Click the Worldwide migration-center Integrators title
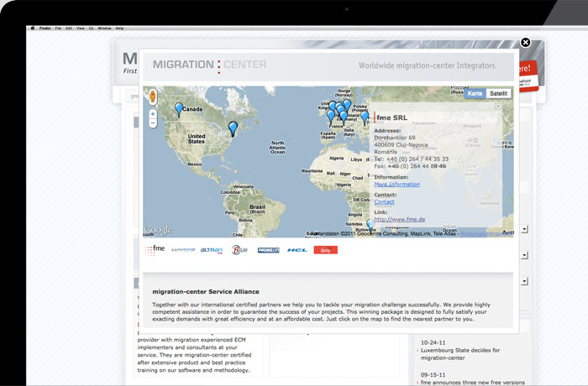Viewport: 588px width, 386px height. [427, 65]
